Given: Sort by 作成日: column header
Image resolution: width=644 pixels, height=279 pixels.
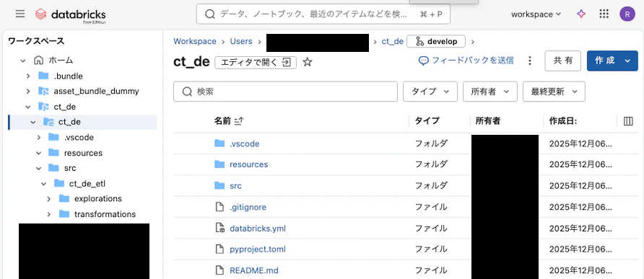Looking at the screenshot, I should tap(563, 121).
